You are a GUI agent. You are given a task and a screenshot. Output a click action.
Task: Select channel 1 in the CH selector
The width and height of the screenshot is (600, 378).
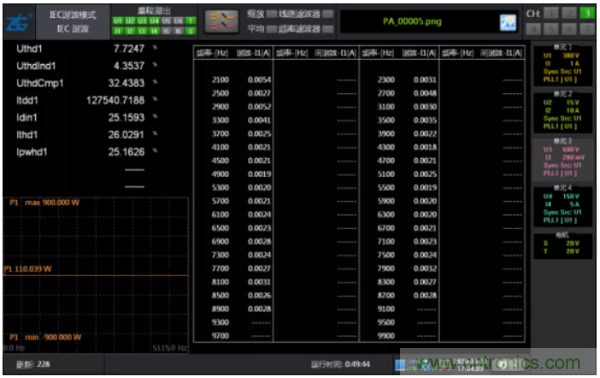(551, 13)
